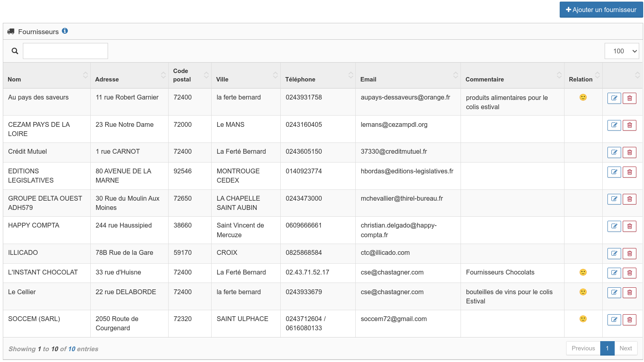The height and width of the screenshot is (362, 644).
Task: Go to Next page of entries
Action: pyautogui.click(x=625, y=348)
